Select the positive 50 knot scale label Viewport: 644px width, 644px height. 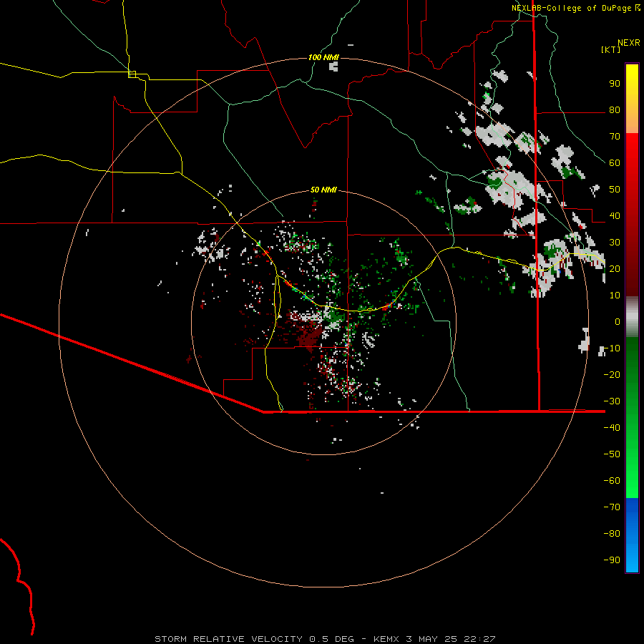(615, 190)
